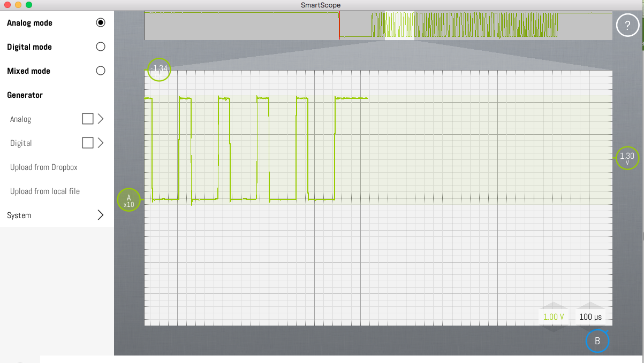The height and width of the screenshot is (363, 644).
Task: Increase voltage scale with arrow above 1.00 V
Action: point(554,305)
